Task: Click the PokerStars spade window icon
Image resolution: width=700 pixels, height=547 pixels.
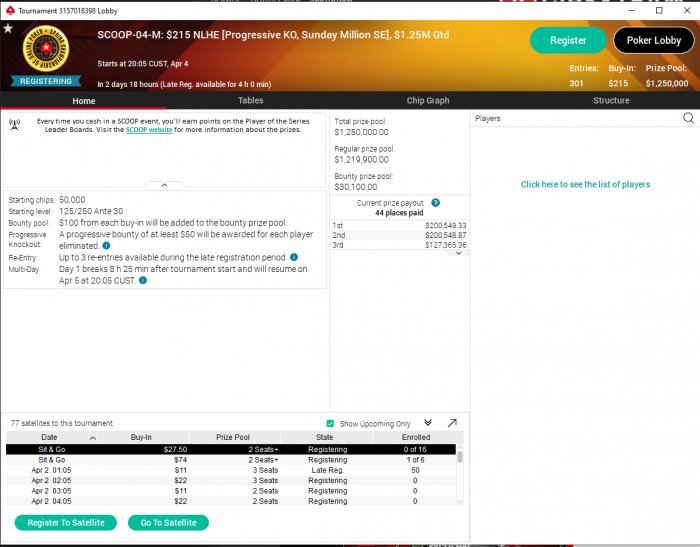Action: pyautogui.click(x=10, y=10)
